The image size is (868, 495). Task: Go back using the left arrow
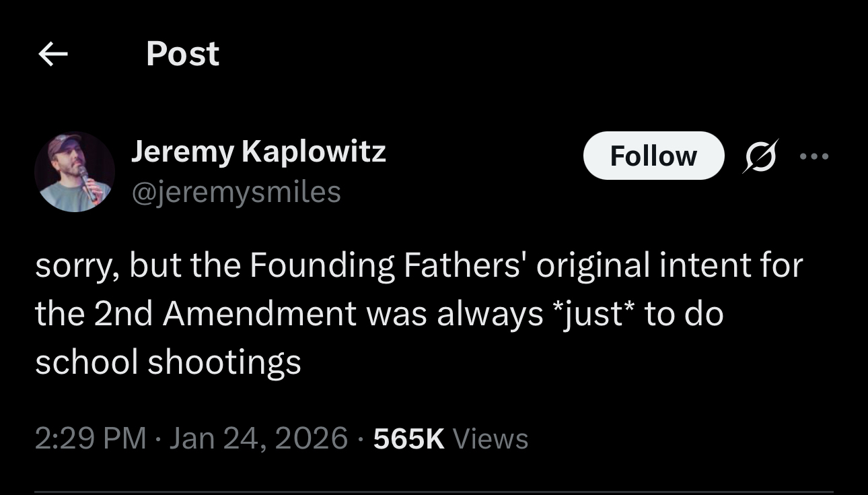[x=53, y=55]
